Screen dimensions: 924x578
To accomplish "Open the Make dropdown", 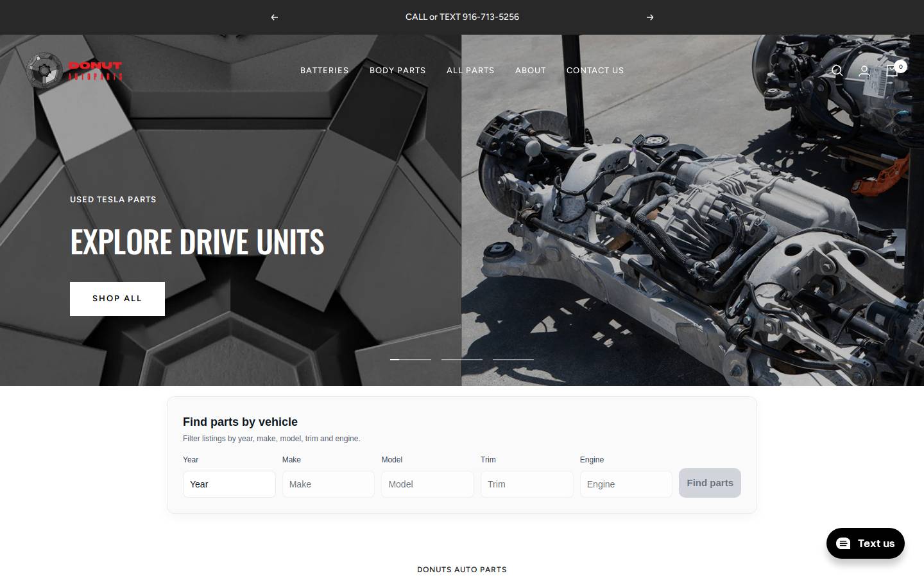I will [x=329, y=484].
